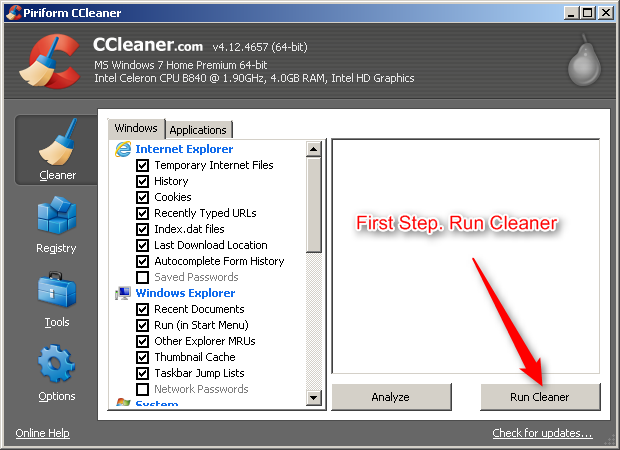Open the Check for updates link

542,433
